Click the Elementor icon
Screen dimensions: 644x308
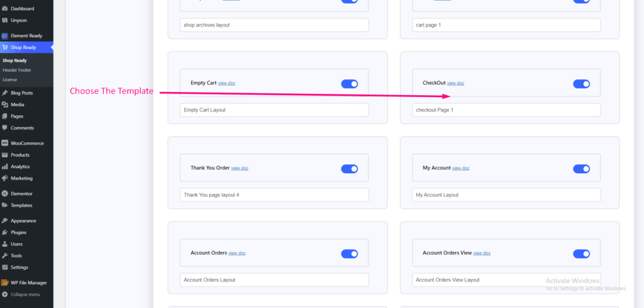5,194
